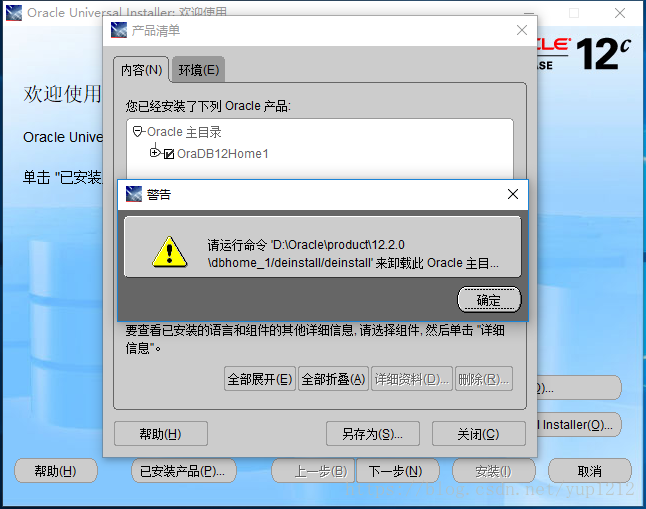Click 另存为(S)... to save the inventory
Viewport: 646px width, 509px height.
372,434
